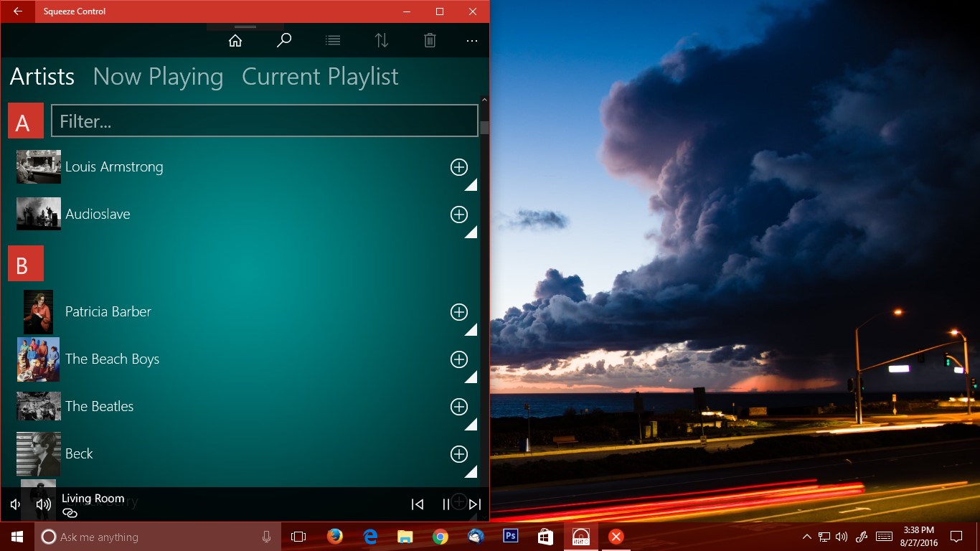Viewport: 980px width, 551px height.
Task: Expand options triangle next to Beck
Action: (x=472, y=471)
